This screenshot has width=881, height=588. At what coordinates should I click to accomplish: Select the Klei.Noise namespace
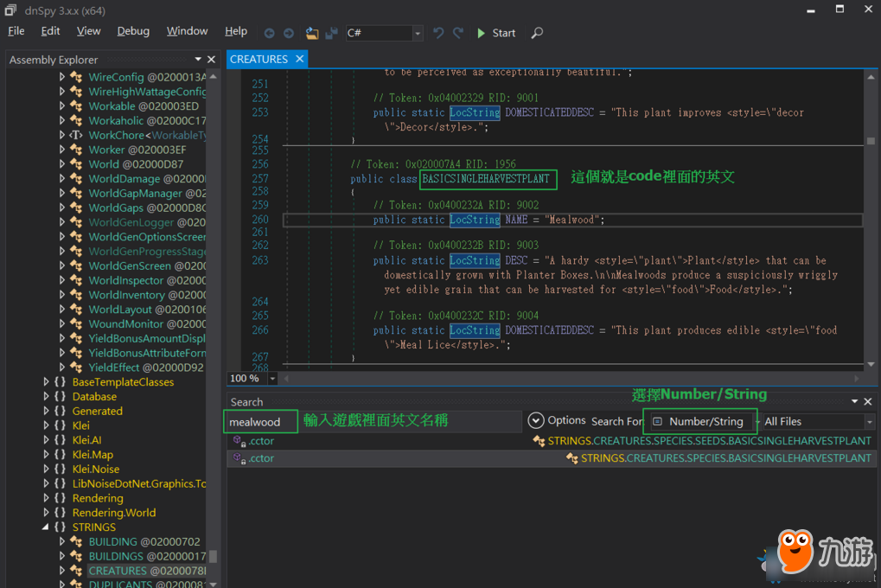[95, 469]
